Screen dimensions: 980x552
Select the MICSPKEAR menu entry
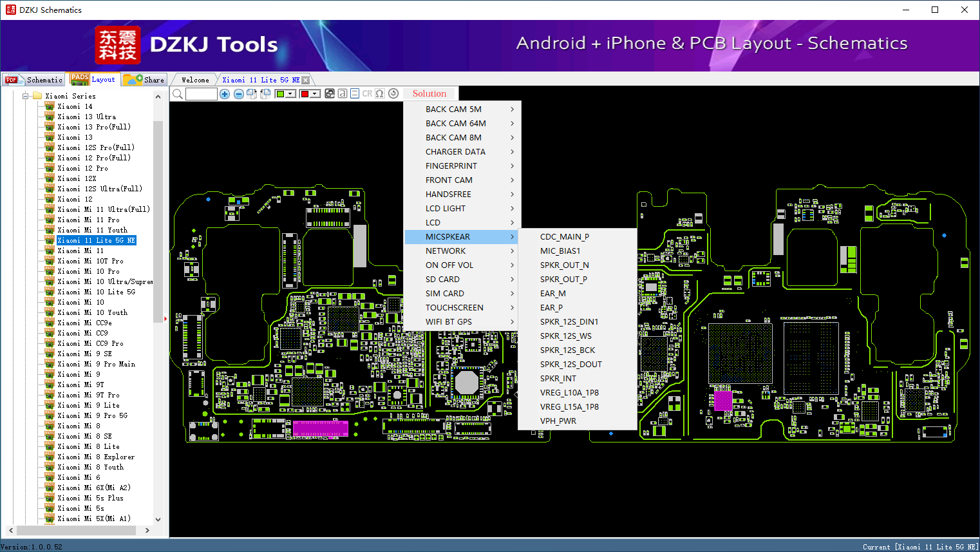[462, 237]
